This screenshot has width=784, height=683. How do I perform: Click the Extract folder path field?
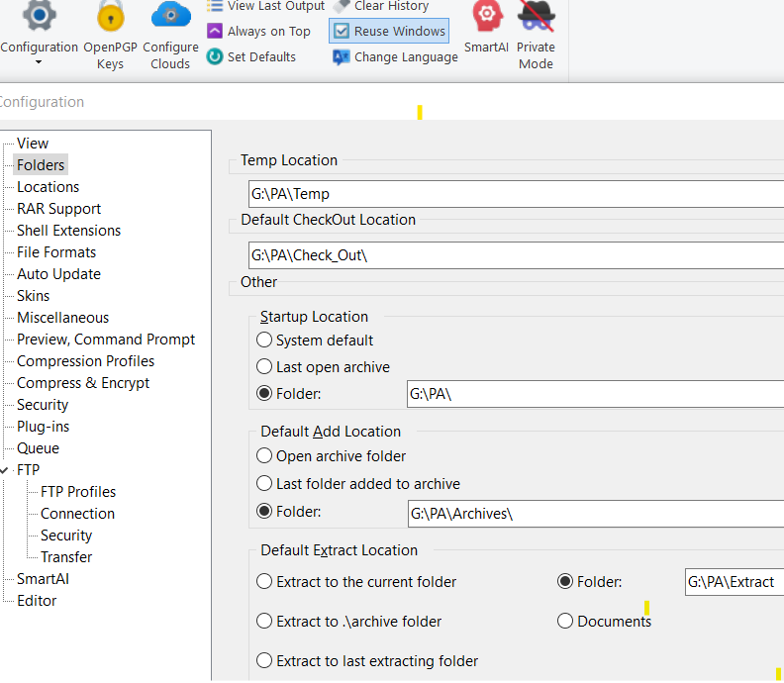pos(735,582)
